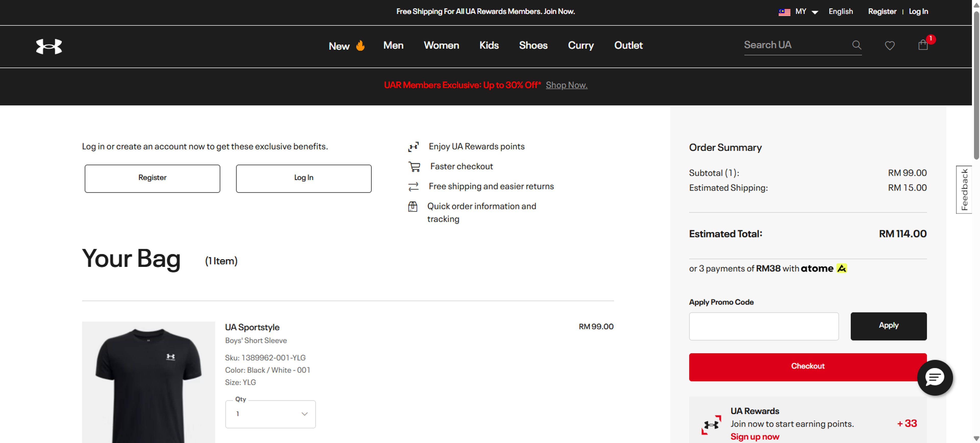Click the Malaysia flag icon
980x443 pixels.
[784, 12]
